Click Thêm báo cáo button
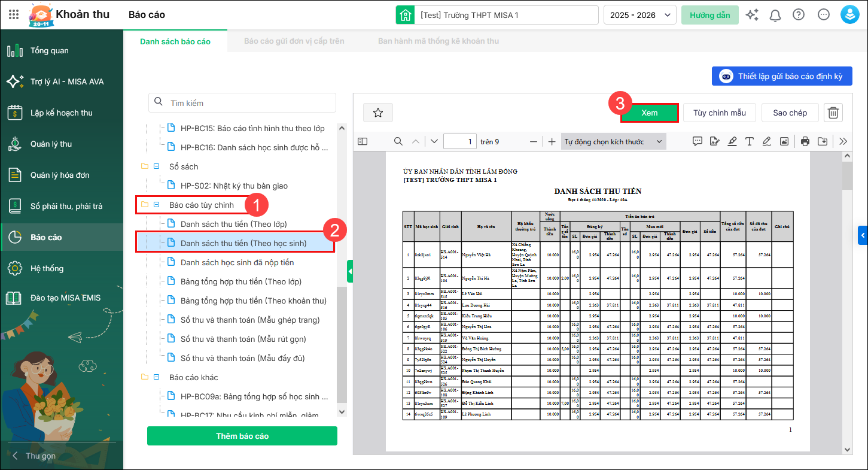The height and width of the screenshot is (470, 868). [242, 436]
